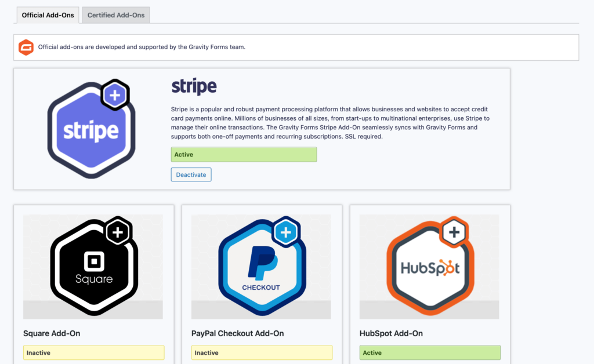Click the Inactive status under PayPal Checkout
Viewport: 594px width, 364px height.
coord(262,352)
